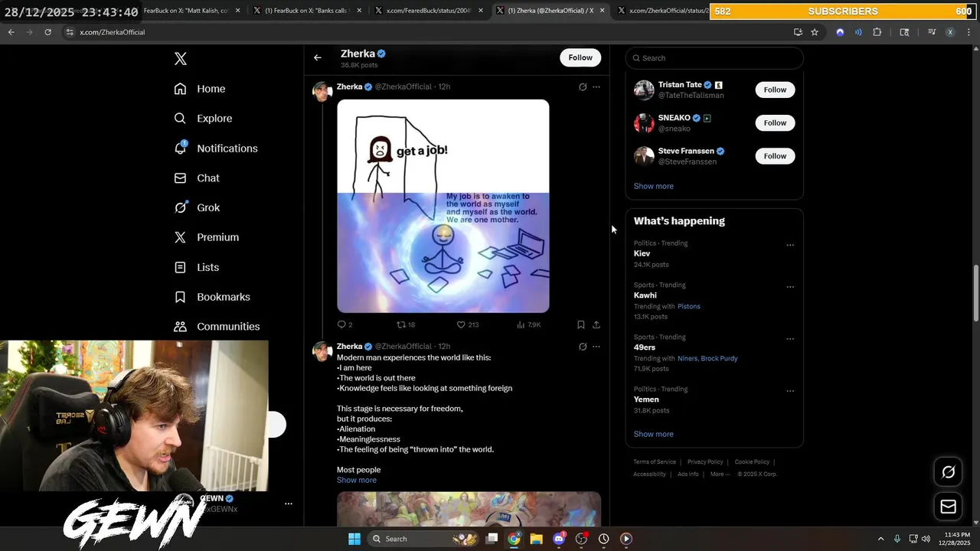Click the page vertical scrollbar

tap(975, 294)
